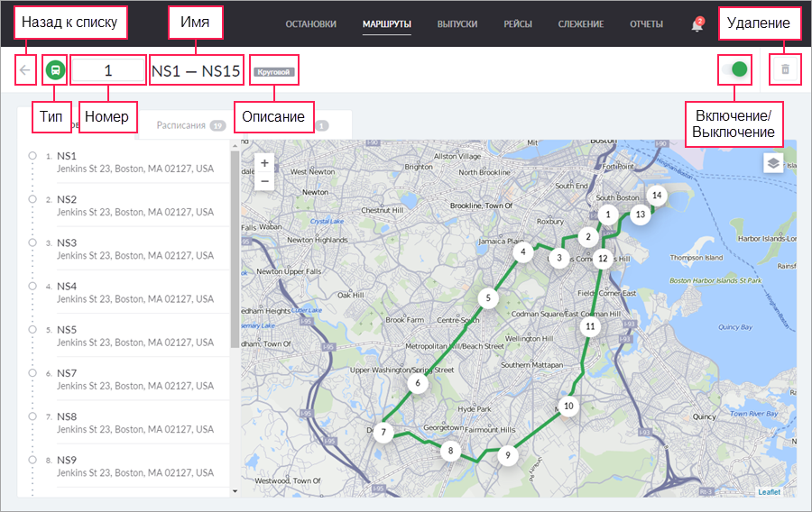Click the stop list scrollbar thumb

tap(235, 250)
